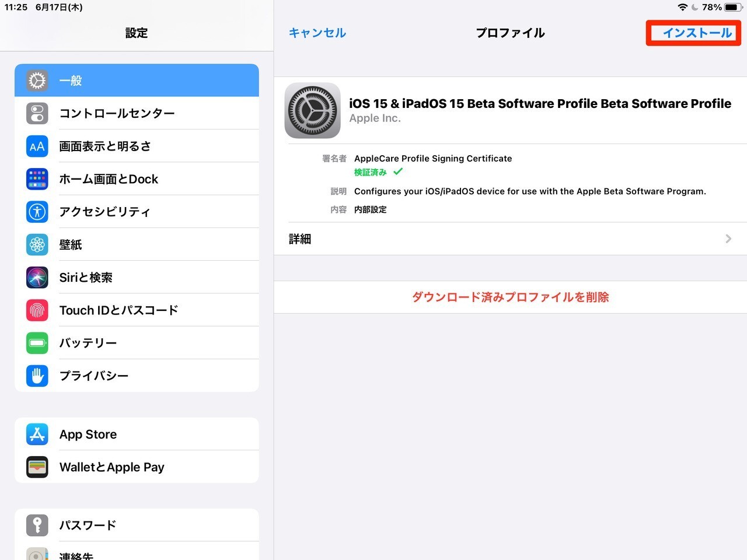Tap the 画面表示と明るさ AA icon
The width and height of the screenshot is (747, 560).
coord(37,146)
